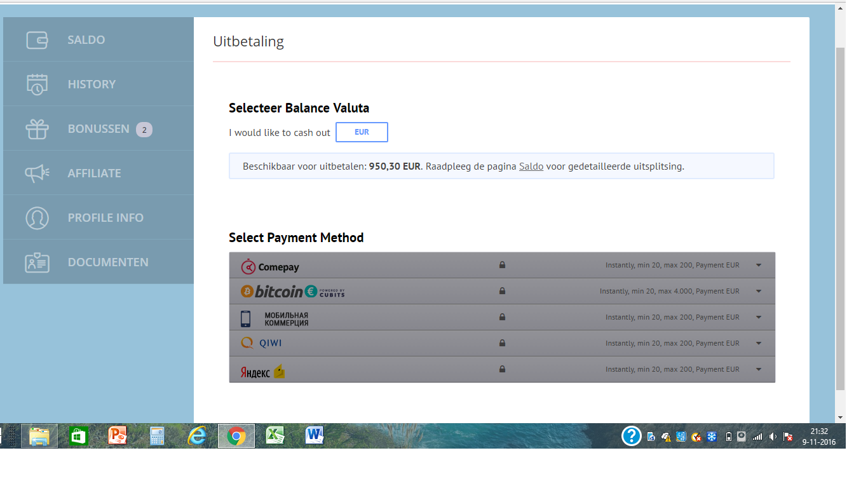Select the Yandex money logo
This screenshot has width=868, height=488.
(262, 372)
